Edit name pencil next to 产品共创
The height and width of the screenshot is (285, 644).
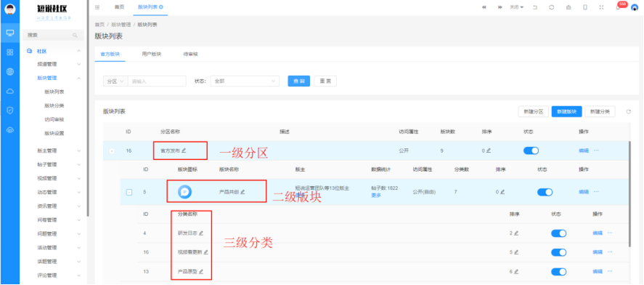(242, 192)
